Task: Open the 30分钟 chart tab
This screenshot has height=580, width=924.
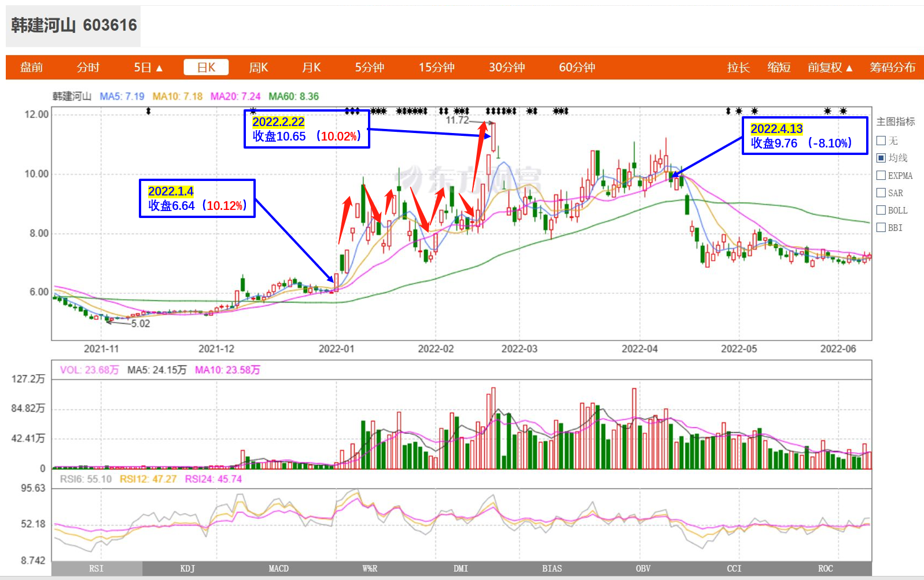Action: (507, 68)
